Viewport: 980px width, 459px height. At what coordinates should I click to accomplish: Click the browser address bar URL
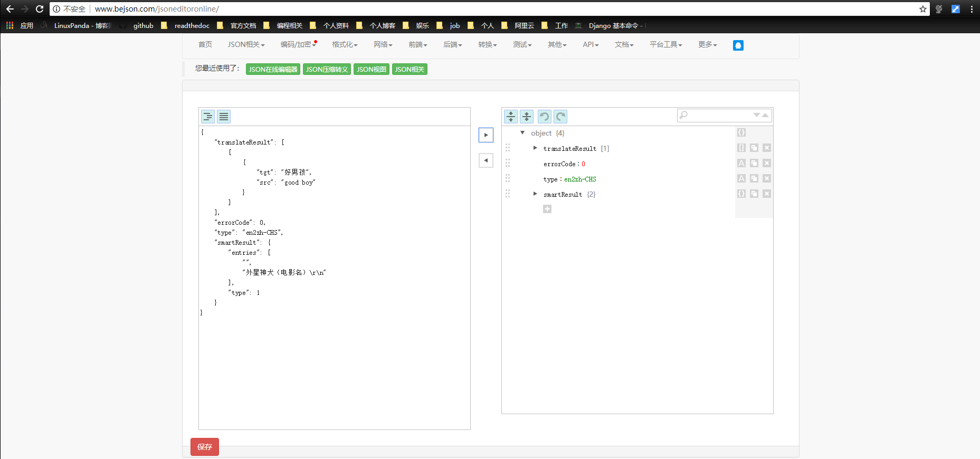(x=157, y=9)
